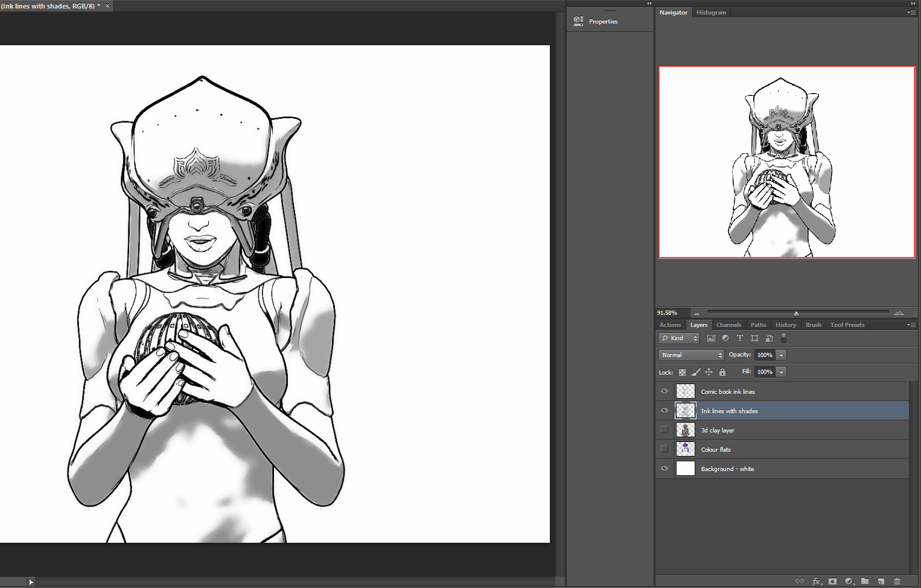The height and width of the screenshot is (588, 921).
Task: Lock transparent pixels icon
Action: [x=682, y=372]
